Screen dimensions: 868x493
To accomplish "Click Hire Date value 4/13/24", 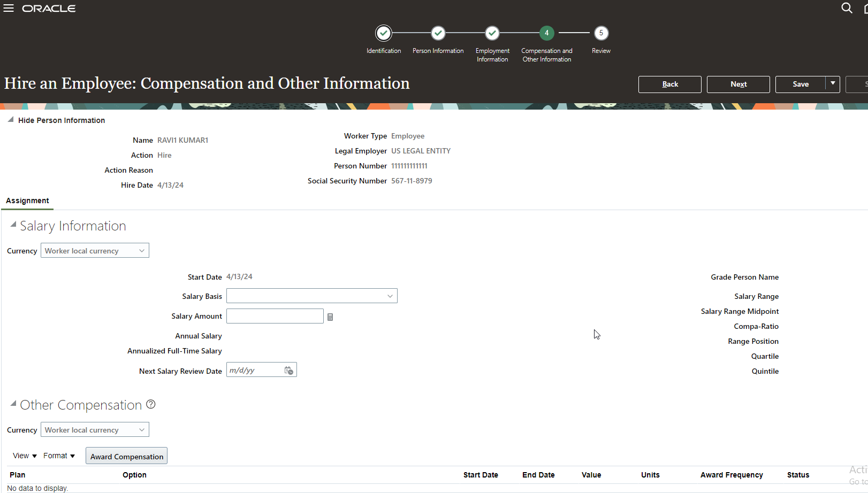I will [x=170, y=185].
